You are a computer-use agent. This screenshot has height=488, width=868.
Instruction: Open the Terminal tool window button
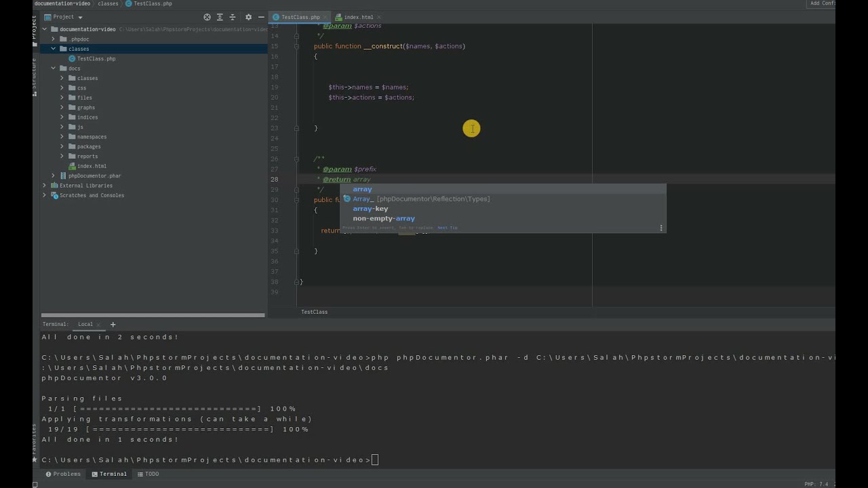tap(109, 474)
